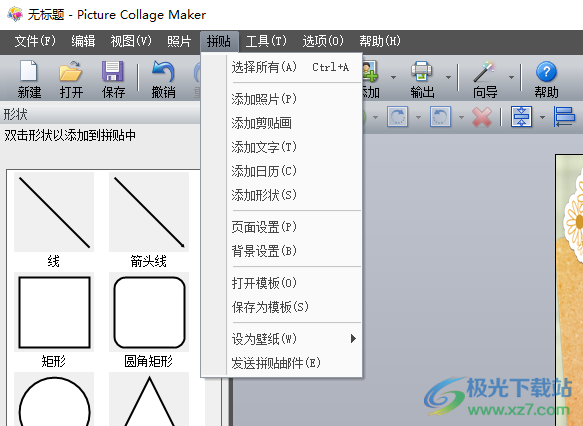
Task: Open the 照片 menu
Action: point(179,41)
